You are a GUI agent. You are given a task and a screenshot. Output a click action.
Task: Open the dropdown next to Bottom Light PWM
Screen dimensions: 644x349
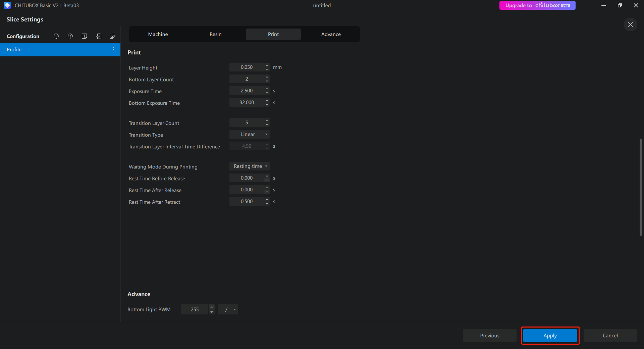point(228,309)
